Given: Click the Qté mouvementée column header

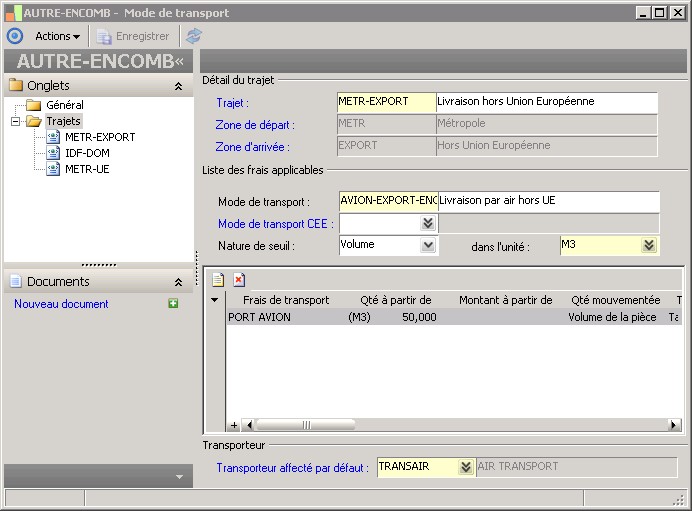Looking at the screenshot, I should tap(616, 301).
